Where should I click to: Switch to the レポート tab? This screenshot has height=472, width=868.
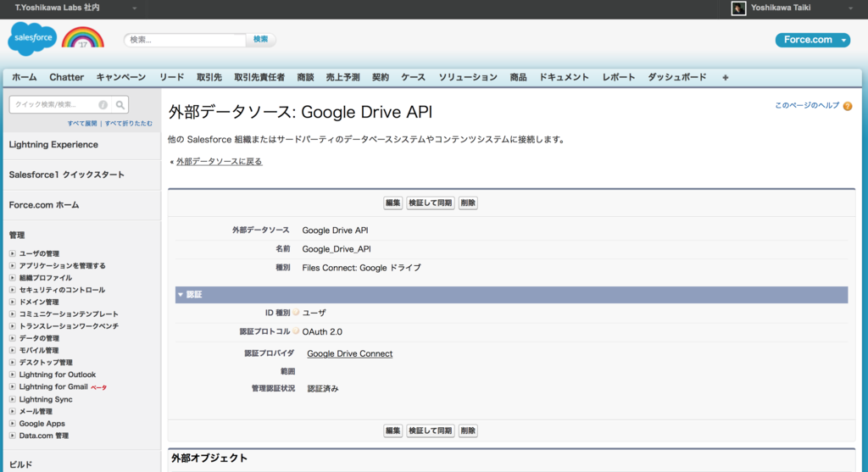(x=618, y=77)
